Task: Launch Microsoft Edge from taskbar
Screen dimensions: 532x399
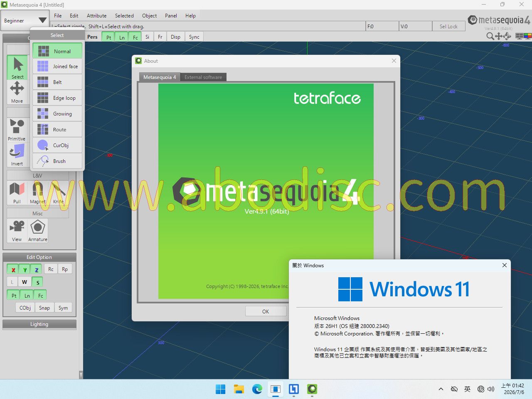Action: click(x=257, y=389)
